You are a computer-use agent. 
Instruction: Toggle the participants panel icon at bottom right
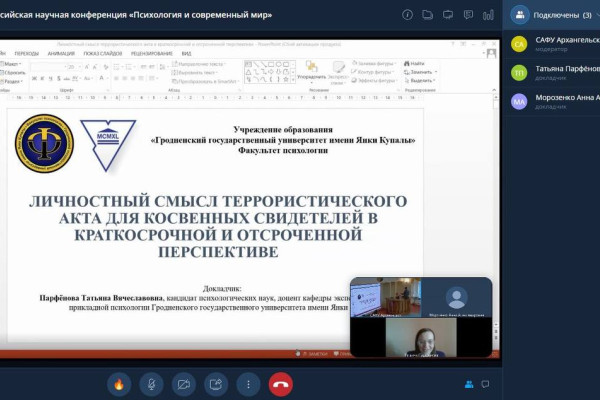pyautogui.click(x=468, y=384)
